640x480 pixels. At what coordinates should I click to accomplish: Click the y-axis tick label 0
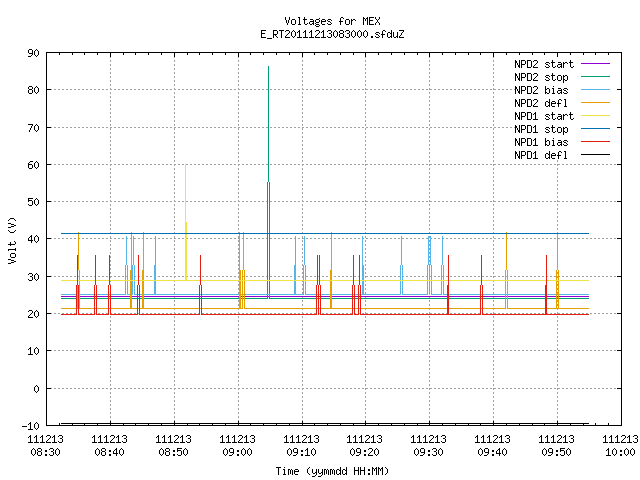[x=36, y=389]
